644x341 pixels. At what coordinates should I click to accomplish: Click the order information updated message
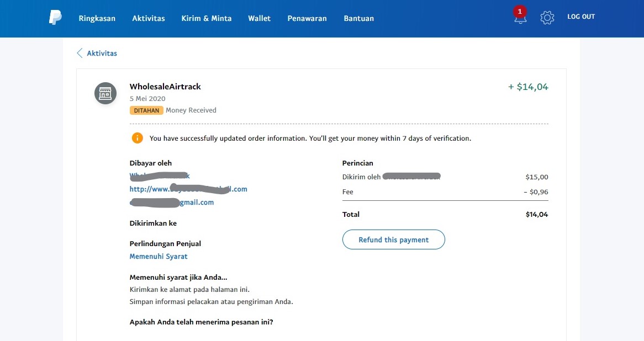310,138
